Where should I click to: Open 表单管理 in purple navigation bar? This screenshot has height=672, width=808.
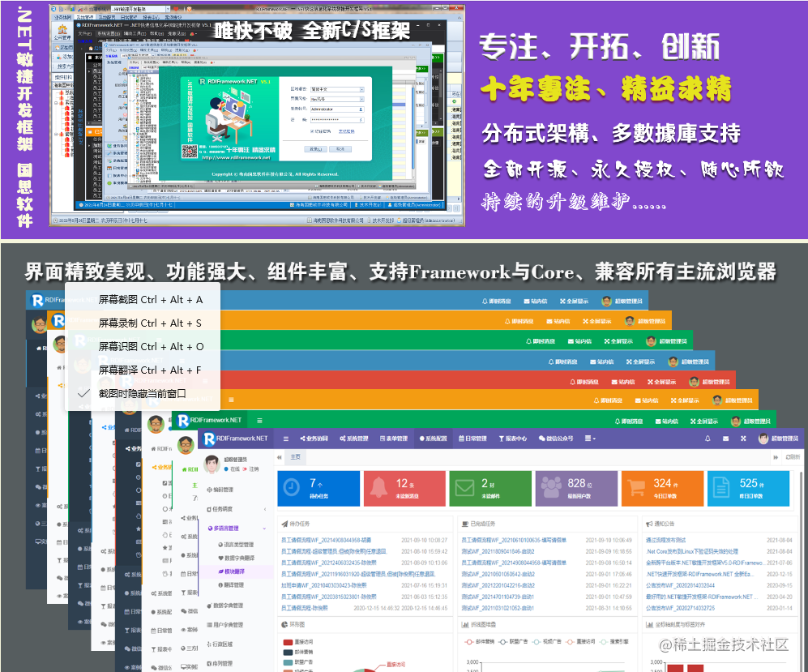coord(394,439)
